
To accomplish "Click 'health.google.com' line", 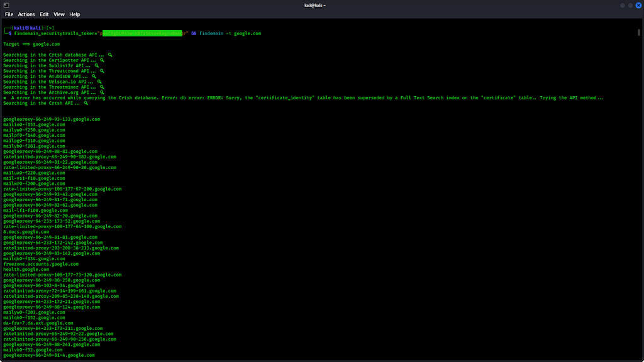I will [26, 269].
